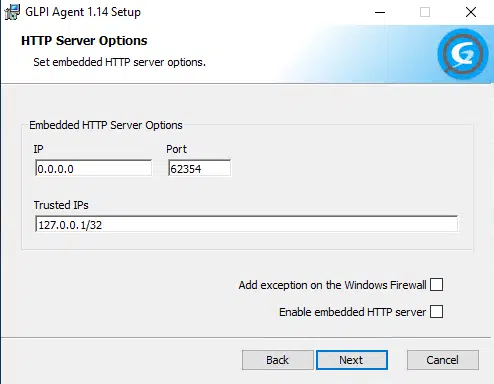Click the Trusted IPs label
Viewport: 494px width, 384px height.
point(61,205)
